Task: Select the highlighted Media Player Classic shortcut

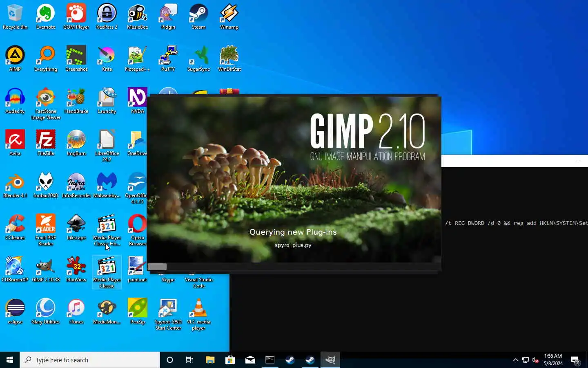Action: [x=107, y=272]
